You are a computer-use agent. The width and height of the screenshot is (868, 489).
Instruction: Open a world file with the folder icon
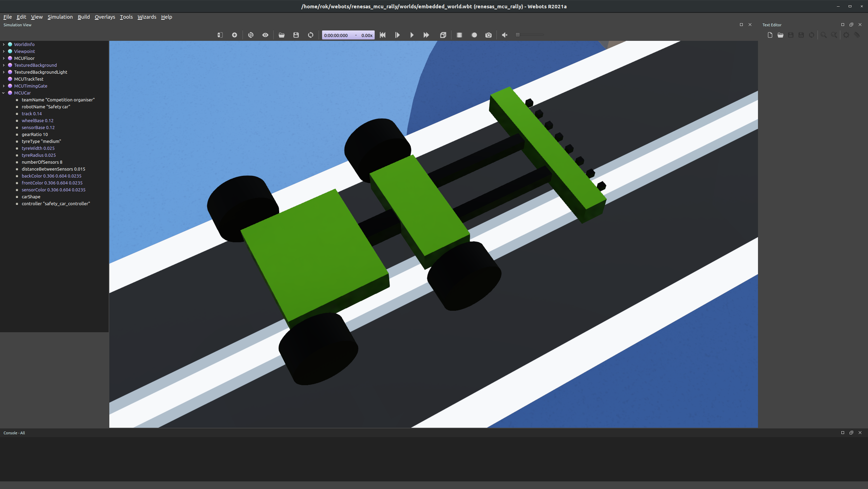click(282, 35)
